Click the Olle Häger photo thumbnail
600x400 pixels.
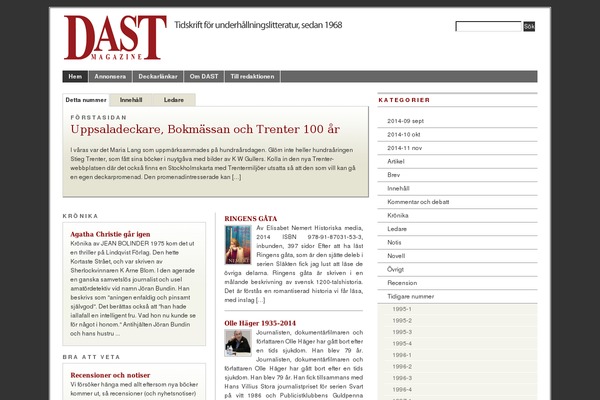(x=238, y=343)
